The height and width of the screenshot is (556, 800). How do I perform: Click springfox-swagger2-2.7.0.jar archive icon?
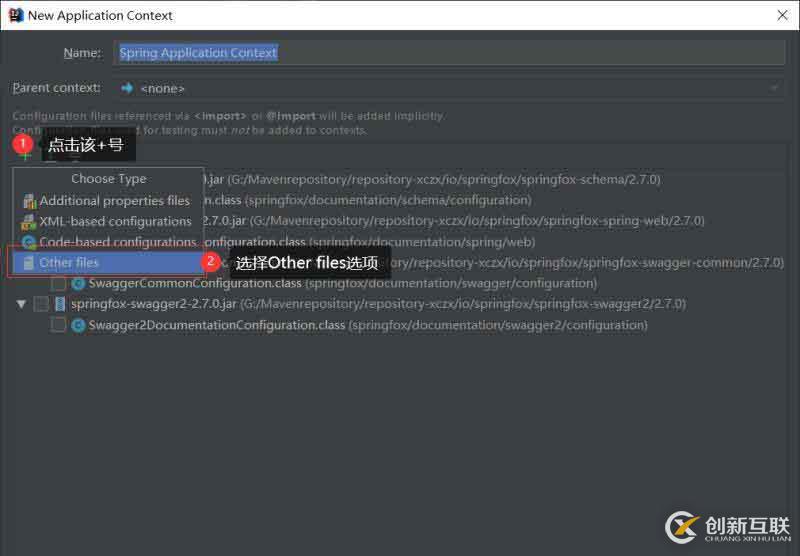point(60,304)
